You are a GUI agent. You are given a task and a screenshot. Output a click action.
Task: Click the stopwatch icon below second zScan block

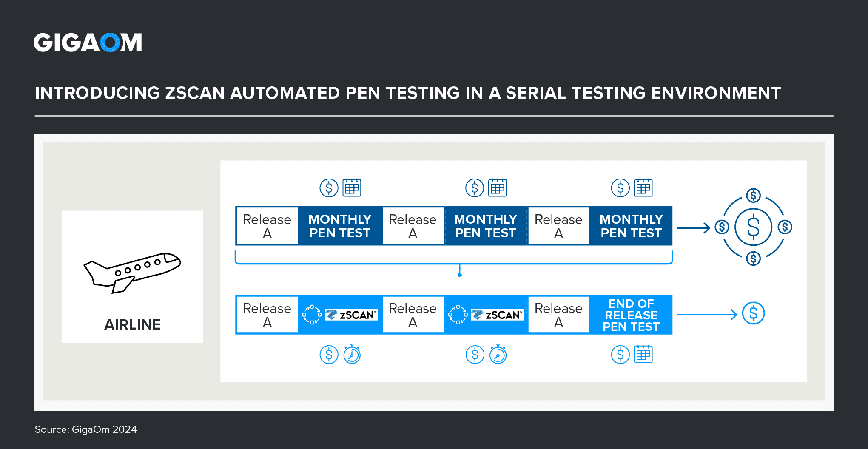(x=498, y=354)
